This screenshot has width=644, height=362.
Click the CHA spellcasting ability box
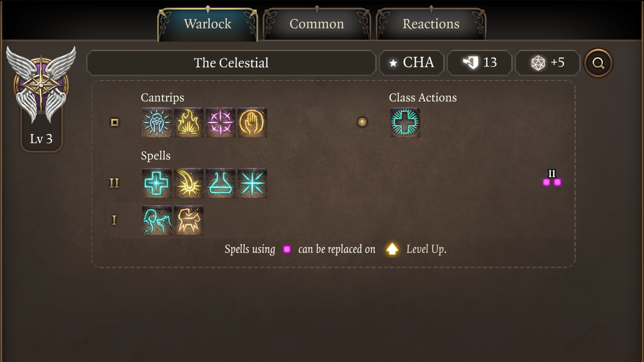[412, 63]
